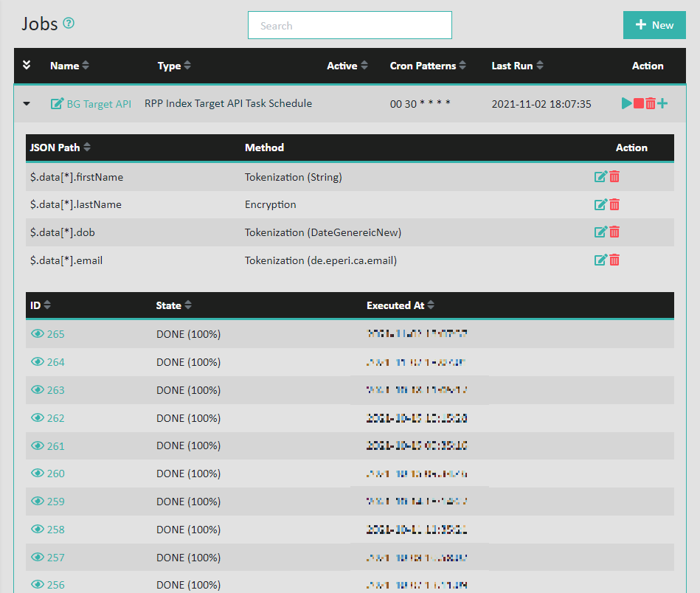Delete the firstName JSON path entry
This screenshot has height=593, width=700.
(x=614, y=177)
